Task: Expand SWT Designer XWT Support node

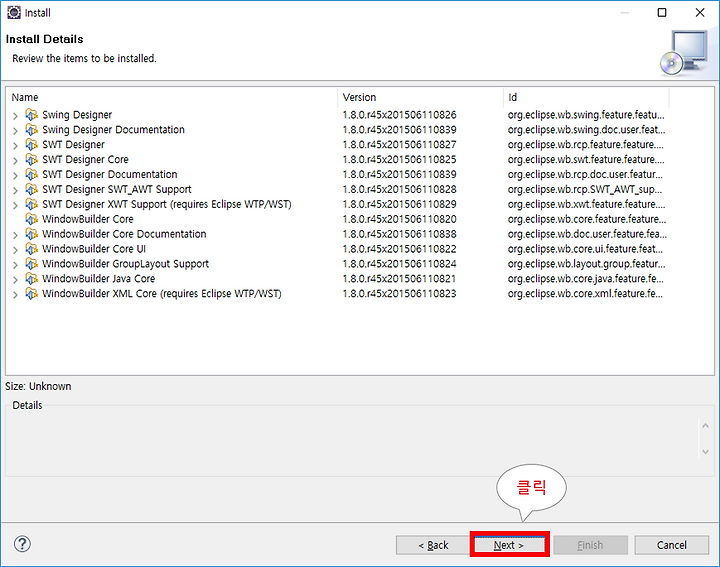Action: [15, 205]
